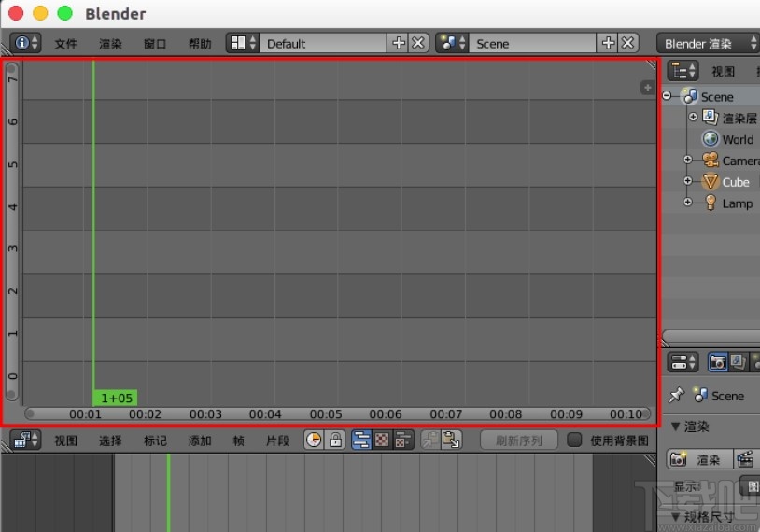The image size is (760, 532).
Task: Open the Info editor type selector
Action: (25, 43)
